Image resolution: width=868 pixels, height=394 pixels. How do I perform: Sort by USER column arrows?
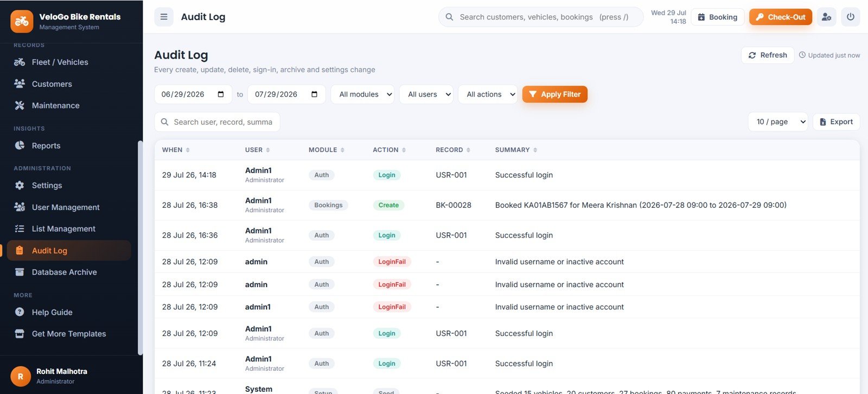click(x=268, y=150)
